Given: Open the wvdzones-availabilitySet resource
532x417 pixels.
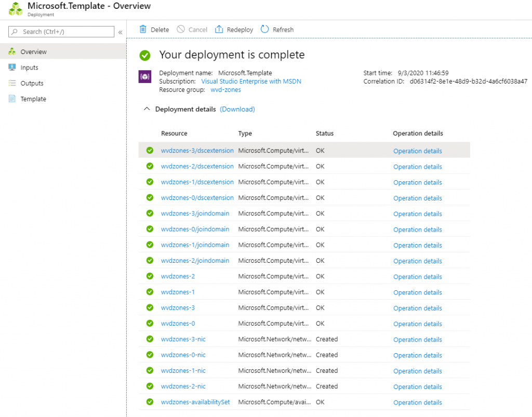Looking at the screenshot, I should [195, 402].
